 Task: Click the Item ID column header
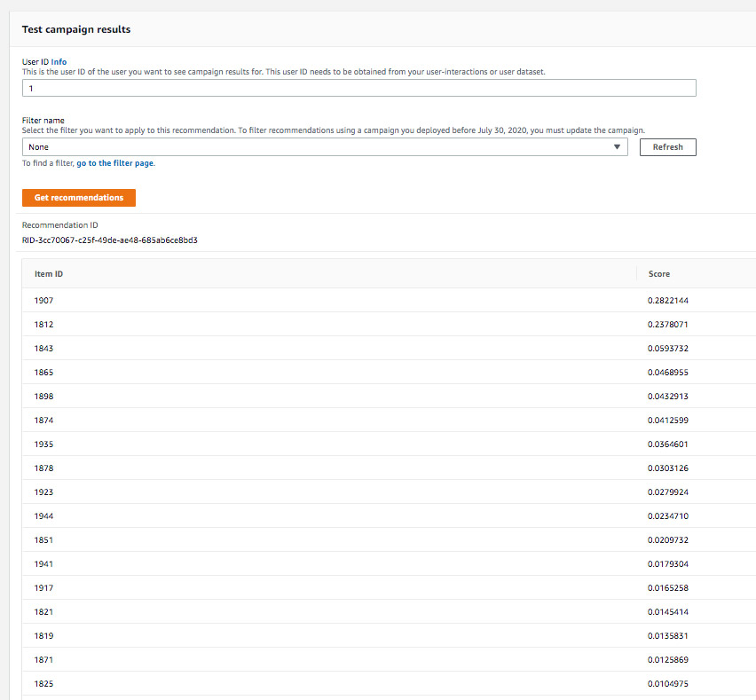(x=49, y=274)
